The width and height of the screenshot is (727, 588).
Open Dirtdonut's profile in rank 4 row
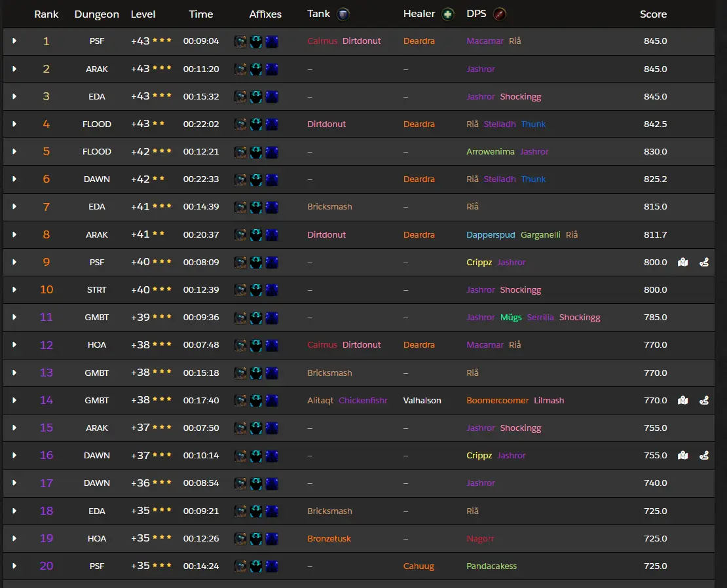326,124
